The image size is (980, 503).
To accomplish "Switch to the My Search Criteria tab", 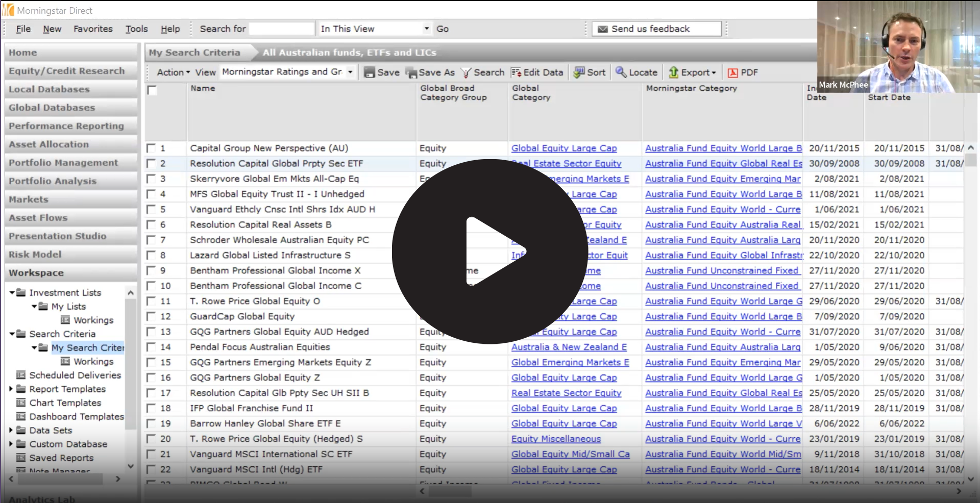I will (x=194, y=53).
